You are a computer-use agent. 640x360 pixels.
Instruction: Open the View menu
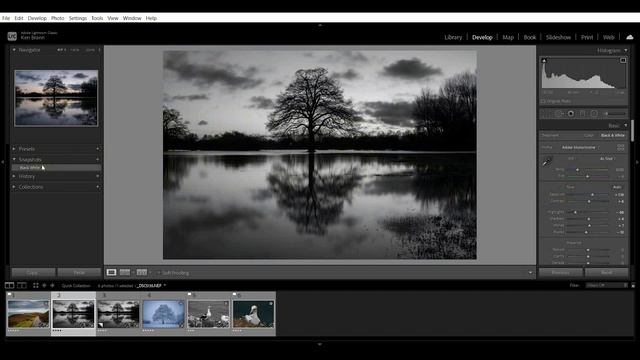point(113,18)
